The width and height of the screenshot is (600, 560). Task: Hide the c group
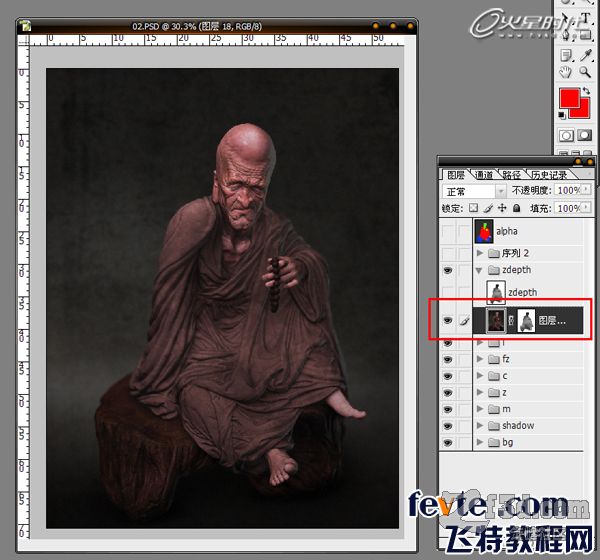click(x=448, y=376)
